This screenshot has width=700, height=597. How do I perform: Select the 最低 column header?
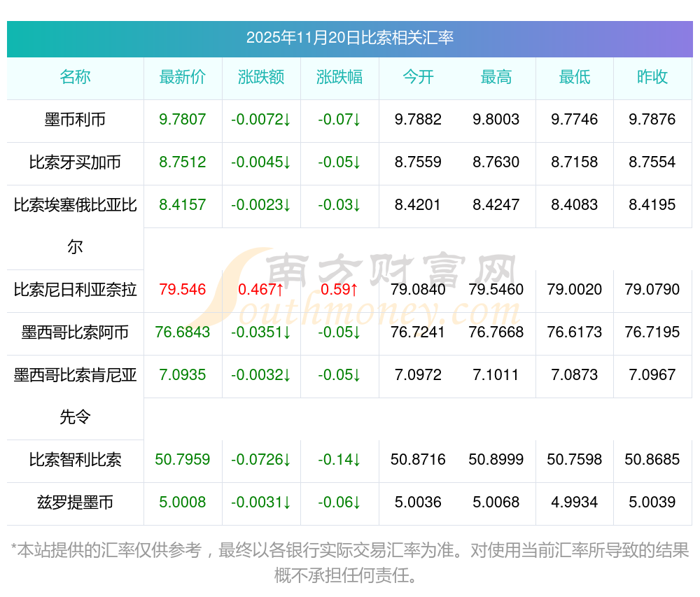(x=575, y=77)
